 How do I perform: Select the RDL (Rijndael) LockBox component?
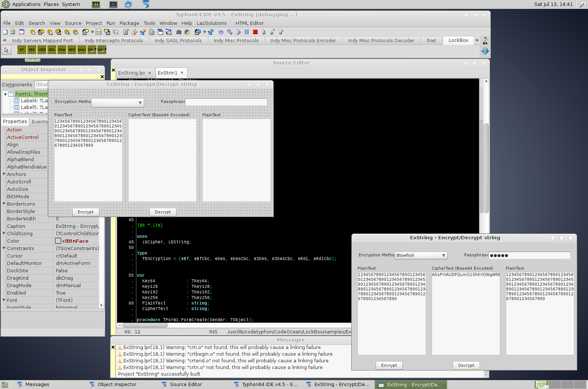[x=52, y=50]
